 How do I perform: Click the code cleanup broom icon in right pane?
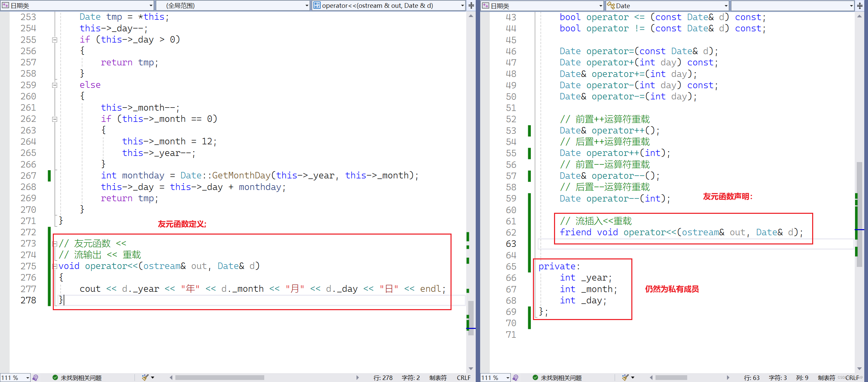[625, 377]
